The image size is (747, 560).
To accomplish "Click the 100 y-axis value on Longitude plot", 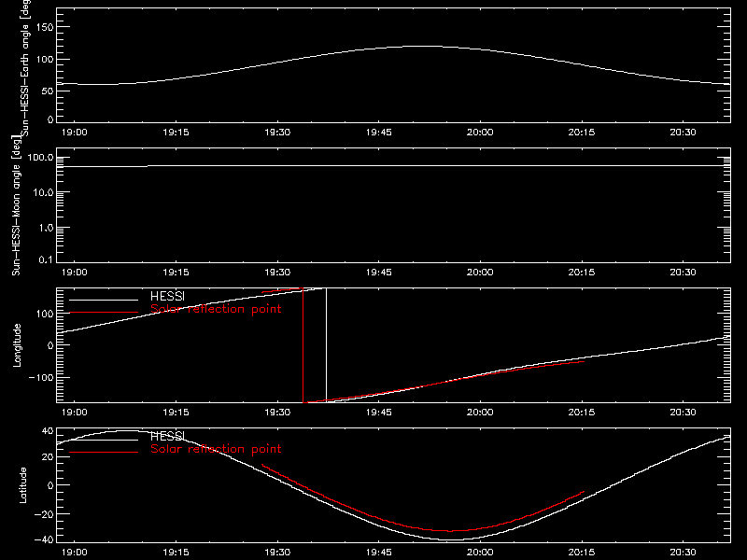I will coord(44,315).
